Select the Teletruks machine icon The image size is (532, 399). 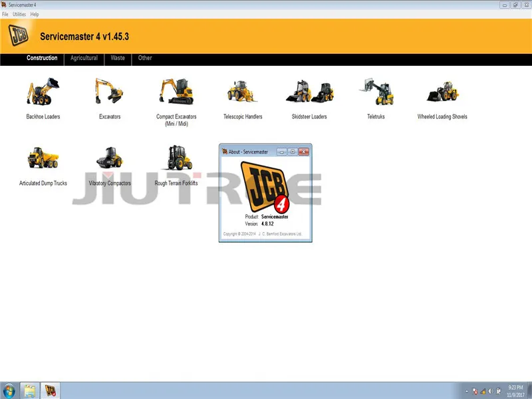(376, 91)
